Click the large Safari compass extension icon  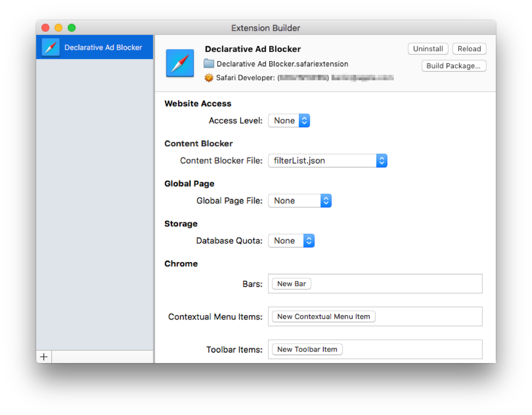[x=180, y=63]
